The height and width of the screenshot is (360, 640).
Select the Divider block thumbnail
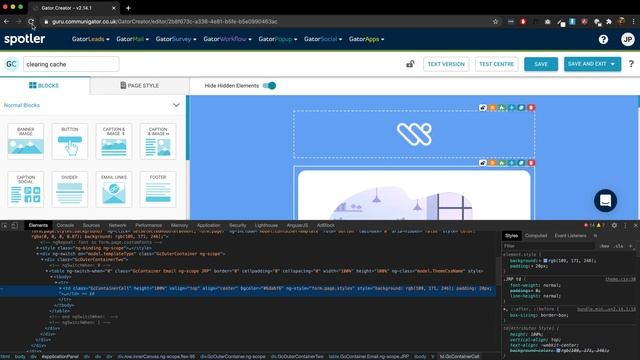click(x=70, y=189)
